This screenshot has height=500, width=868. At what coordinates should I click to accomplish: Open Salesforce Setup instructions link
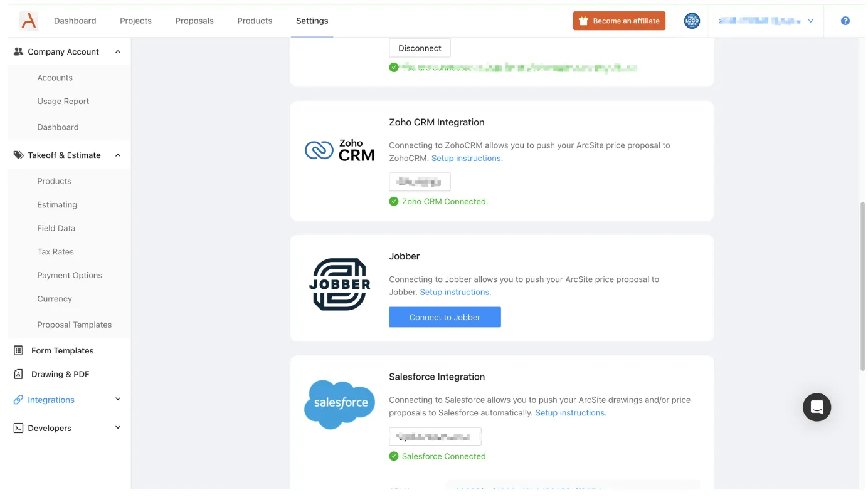click(x=571, y=413)
